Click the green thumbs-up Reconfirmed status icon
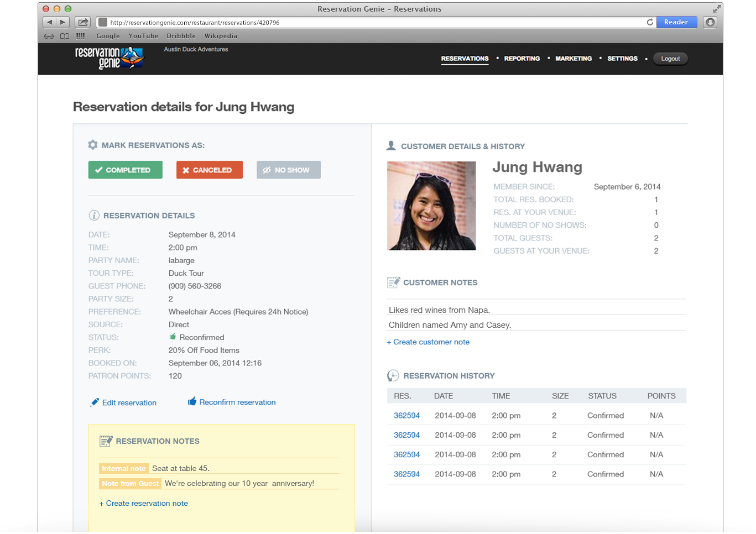This screenshot has width=756, height=534. [173, 337]
